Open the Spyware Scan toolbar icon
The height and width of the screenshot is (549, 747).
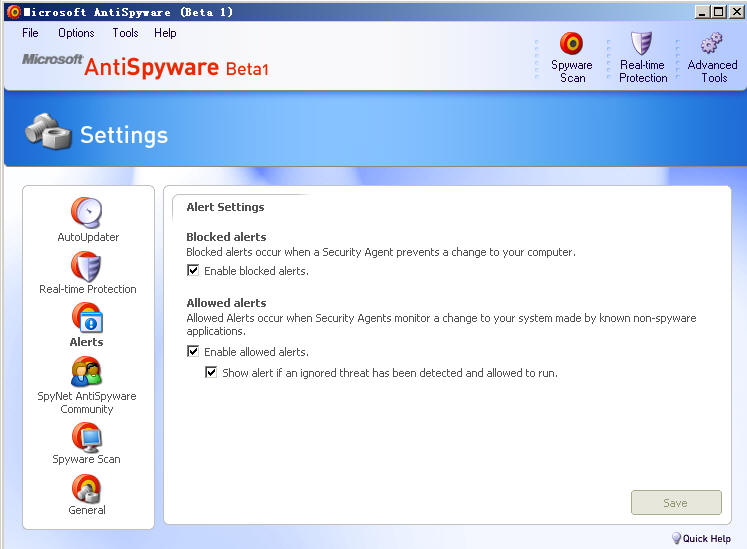(571, 43)
